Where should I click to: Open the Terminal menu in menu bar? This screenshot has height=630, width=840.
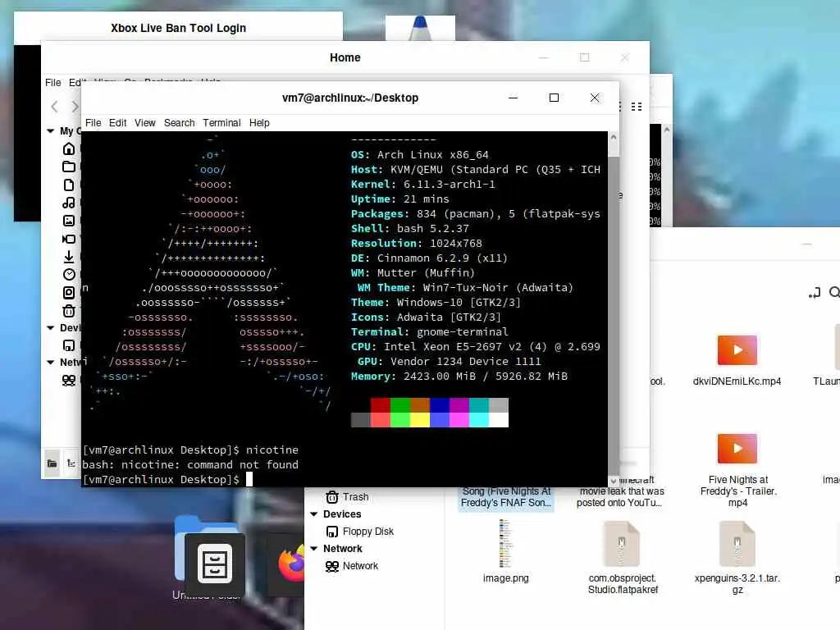pos(221,123)
